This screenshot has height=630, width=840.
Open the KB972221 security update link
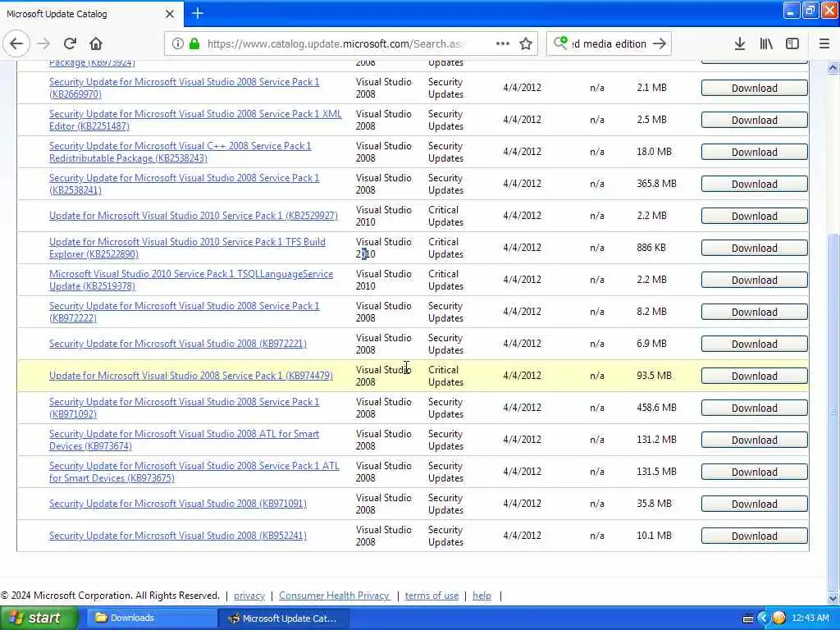(178, 344)
